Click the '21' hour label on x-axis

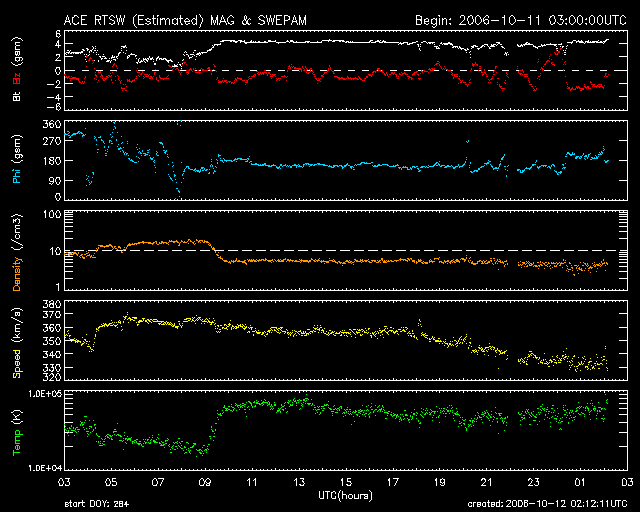[x=487, y=482]
